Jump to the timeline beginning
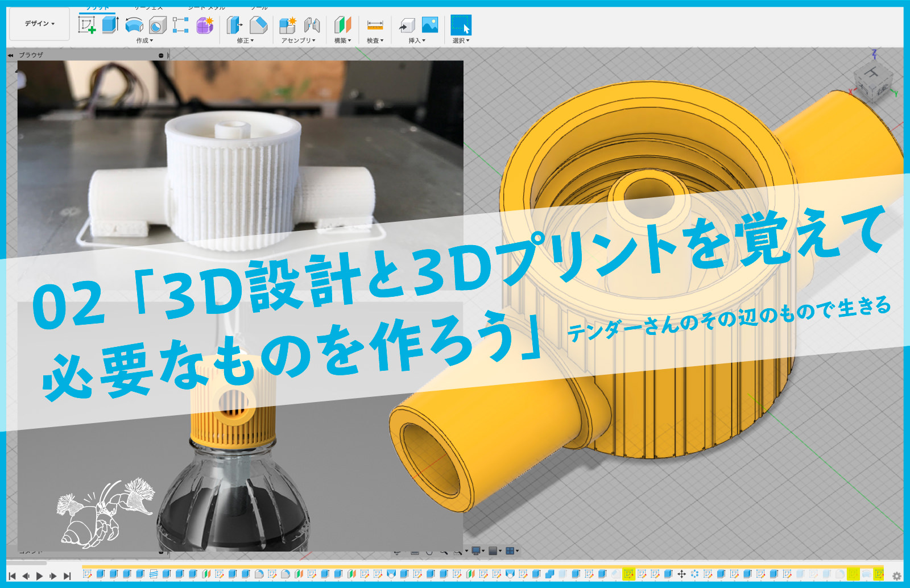910x588 pixels. tap(12, 576)
